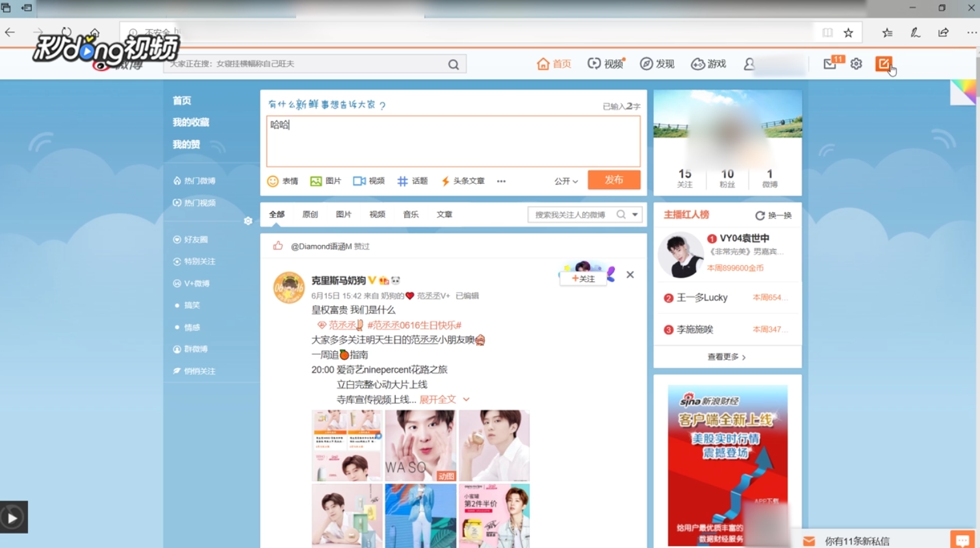The width and height of the screenshot is (980, 548).
Task: Click 查看更多 in ranking panel
Action: tap(727, 357)
